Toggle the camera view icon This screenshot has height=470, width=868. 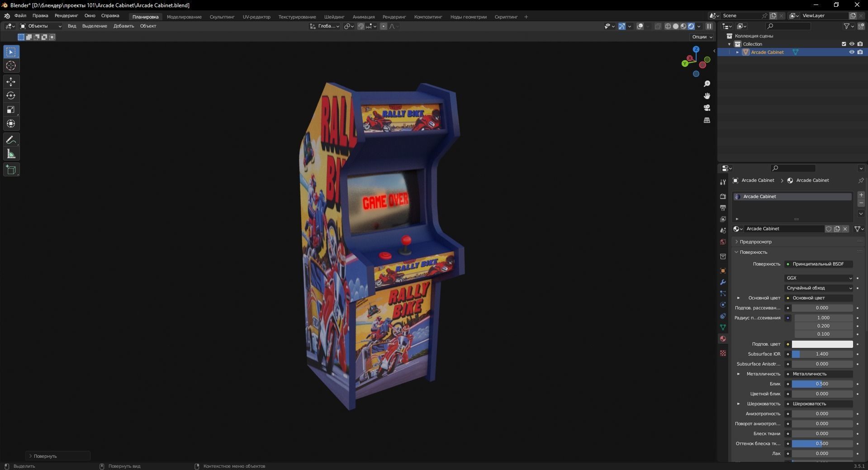coord(707,108)
